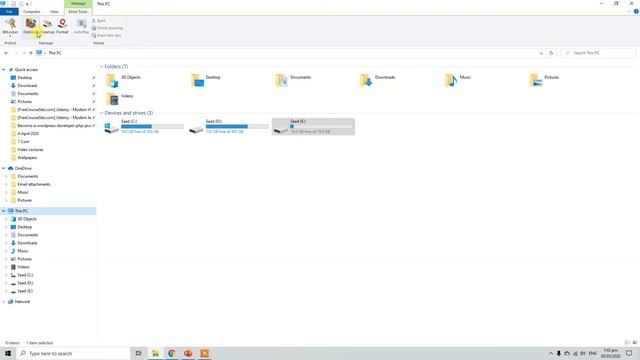Collapse the Devices and drives group
Viewport: 640px width, 360px height.
point(102,113)
